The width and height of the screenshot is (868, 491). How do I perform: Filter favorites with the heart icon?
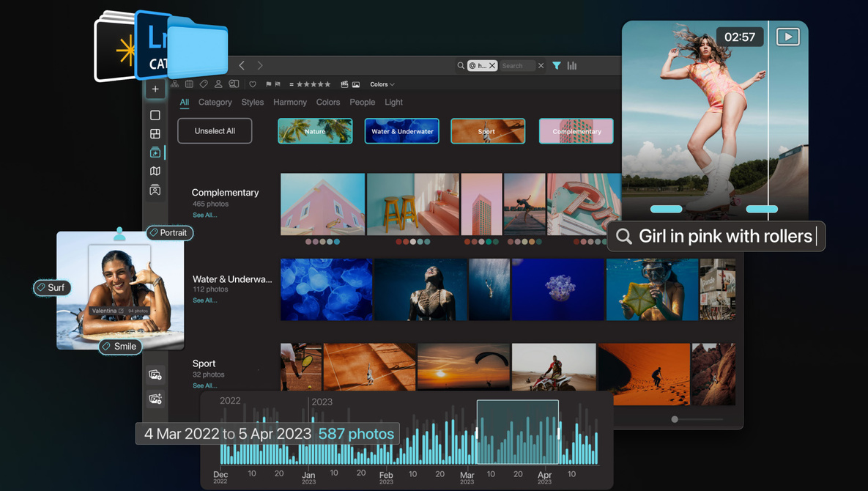253,84
